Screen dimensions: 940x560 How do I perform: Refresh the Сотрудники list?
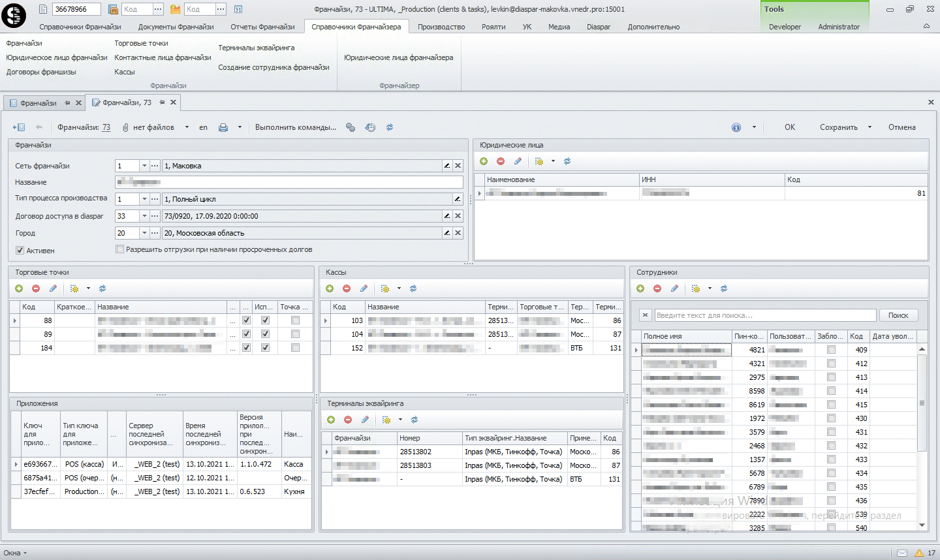tap(724, 288)
